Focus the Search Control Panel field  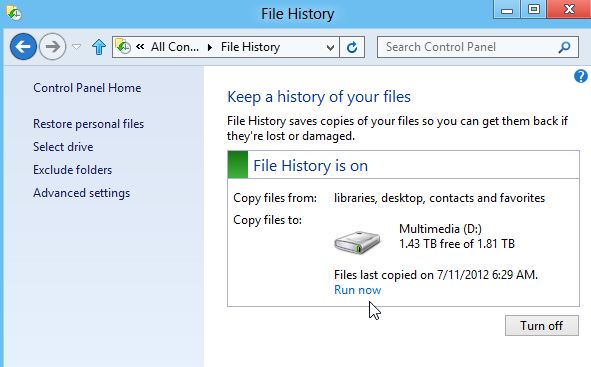click(478, 47)
